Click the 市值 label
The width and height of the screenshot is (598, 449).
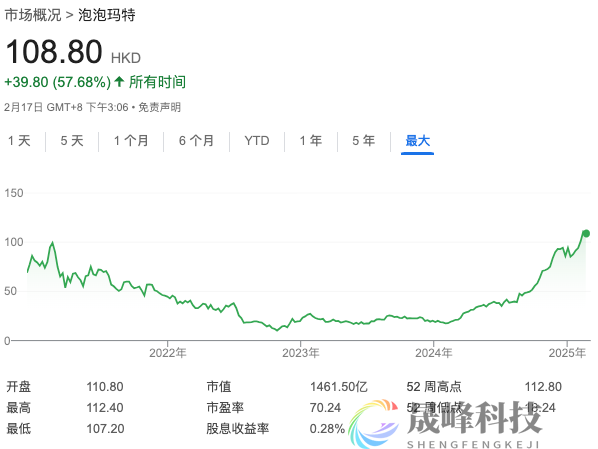219,387
